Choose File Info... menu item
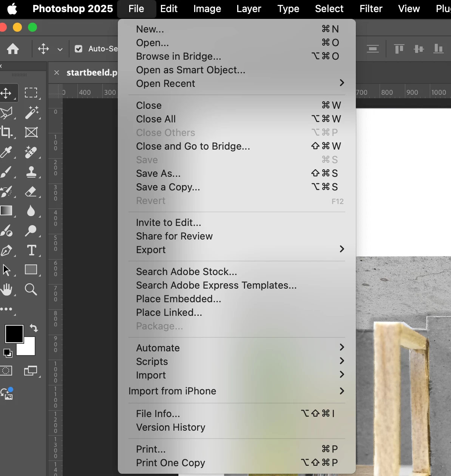 pyautogui.click(x=237, y=414)
